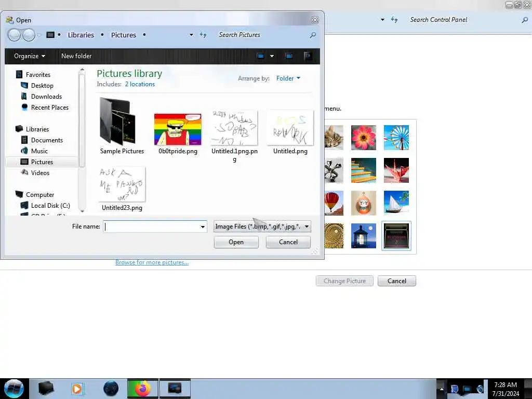Go forward with the round Forward button
This screenshot has width=532, height=399.
click(29, 35)
